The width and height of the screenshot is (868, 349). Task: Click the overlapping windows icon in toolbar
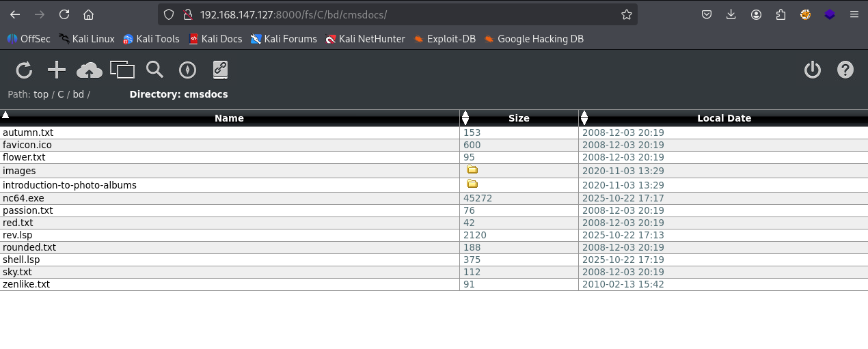[x=122, y=70]
